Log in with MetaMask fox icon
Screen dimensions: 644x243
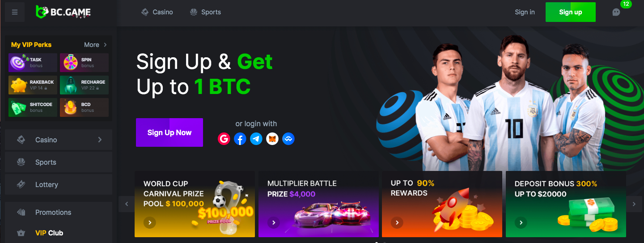pos(272,139)
